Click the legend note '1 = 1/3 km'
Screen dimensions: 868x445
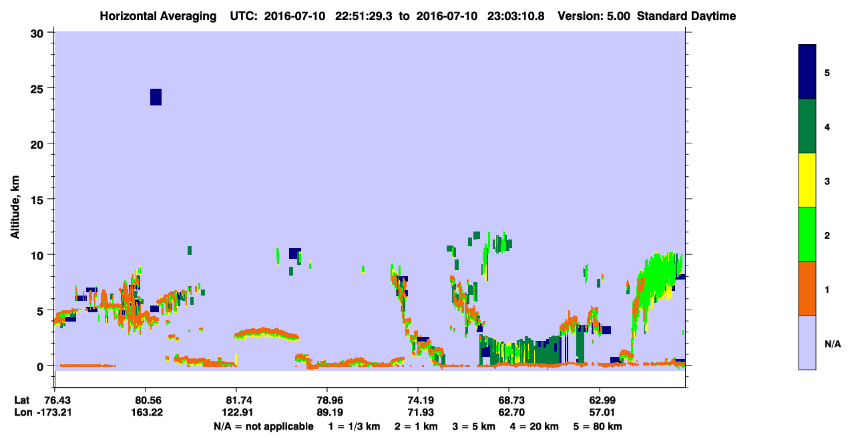pyautogui.click(x=355, y=426)
